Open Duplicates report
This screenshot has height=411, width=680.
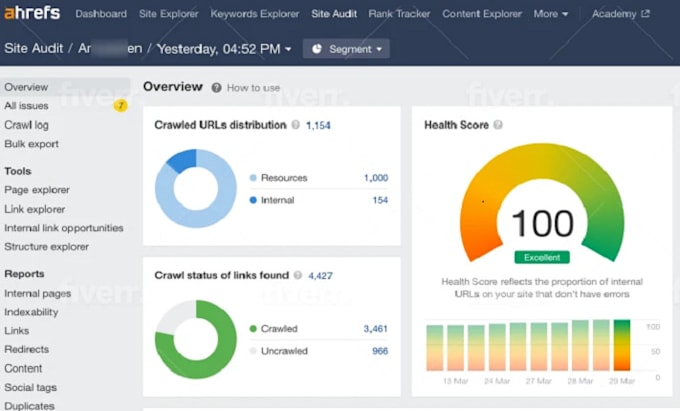click(29, 406)
